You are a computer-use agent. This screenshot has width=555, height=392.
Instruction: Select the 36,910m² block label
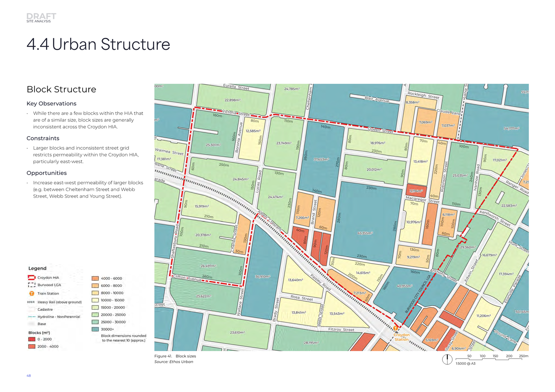click(263, 277)
